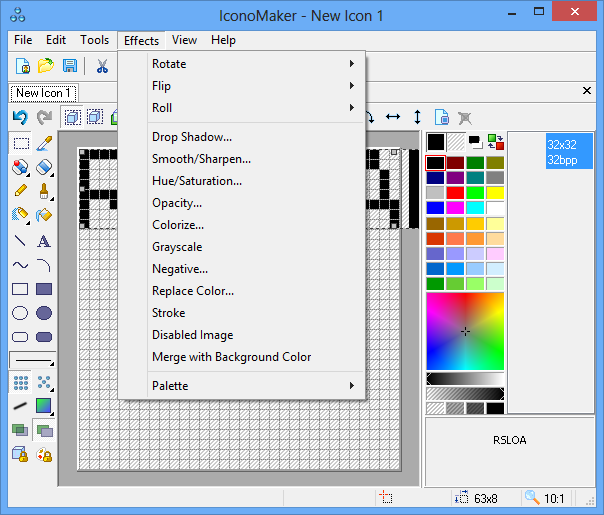Apply the Disabled Image effect
The image size is (604, 515).
(242, 334)
